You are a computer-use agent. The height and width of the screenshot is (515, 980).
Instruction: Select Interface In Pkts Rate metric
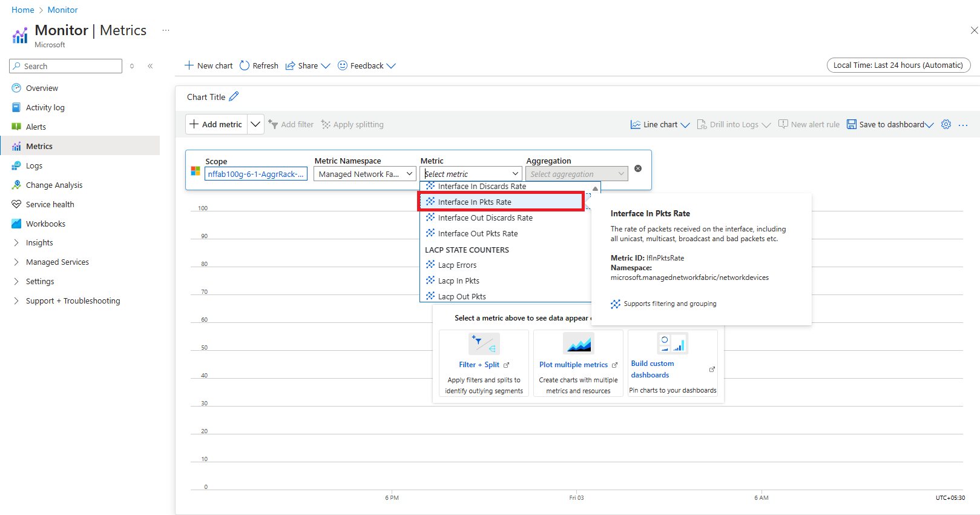pos(501,202)
